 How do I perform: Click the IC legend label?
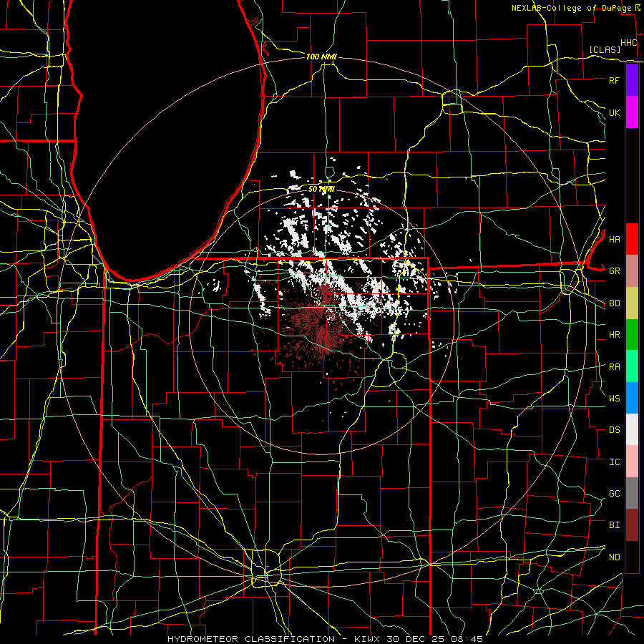614,462
